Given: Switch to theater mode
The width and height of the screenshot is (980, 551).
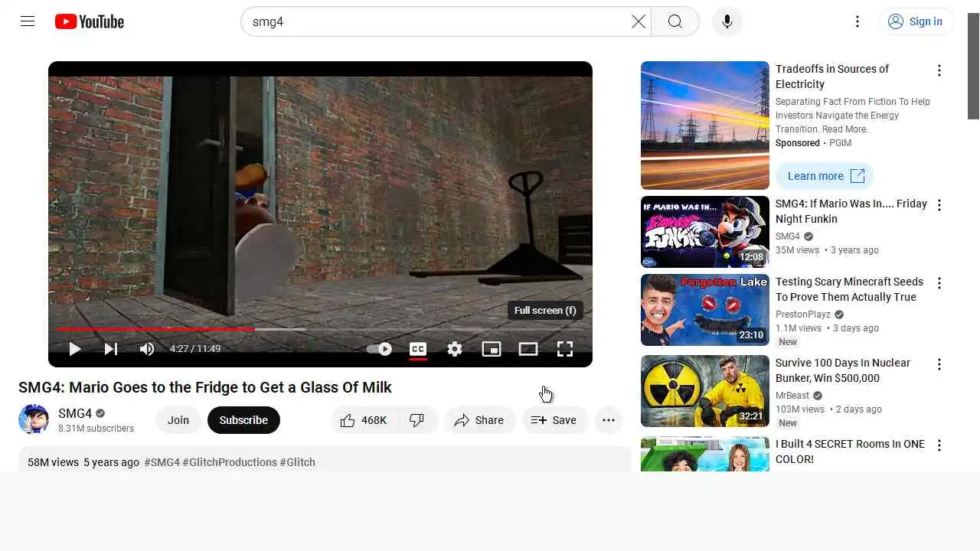Looking at the screenshot, I should 528,349.
